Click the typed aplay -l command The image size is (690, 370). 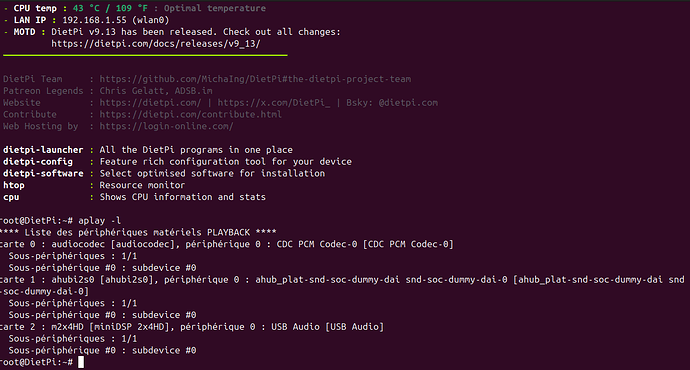click(99, 221)
